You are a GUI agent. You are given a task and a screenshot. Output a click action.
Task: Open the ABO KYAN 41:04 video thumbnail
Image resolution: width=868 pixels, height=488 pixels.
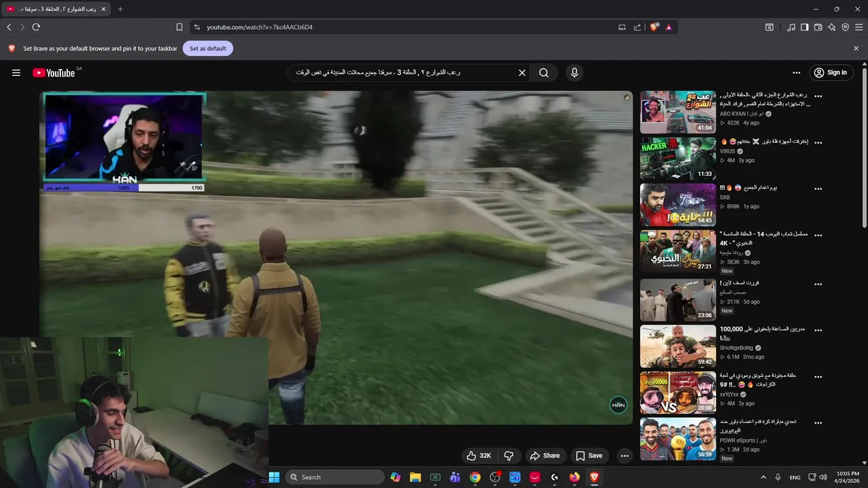tap(677, 113)
